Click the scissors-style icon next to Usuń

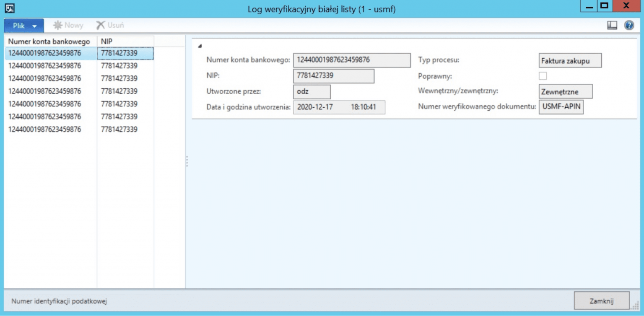pyautogui.click(x=100, y=25)
